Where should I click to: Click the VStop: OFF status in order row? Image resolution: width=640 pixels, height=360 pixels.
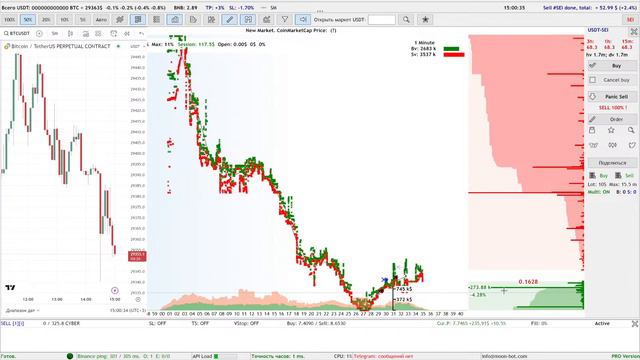[x=247, y=323]
